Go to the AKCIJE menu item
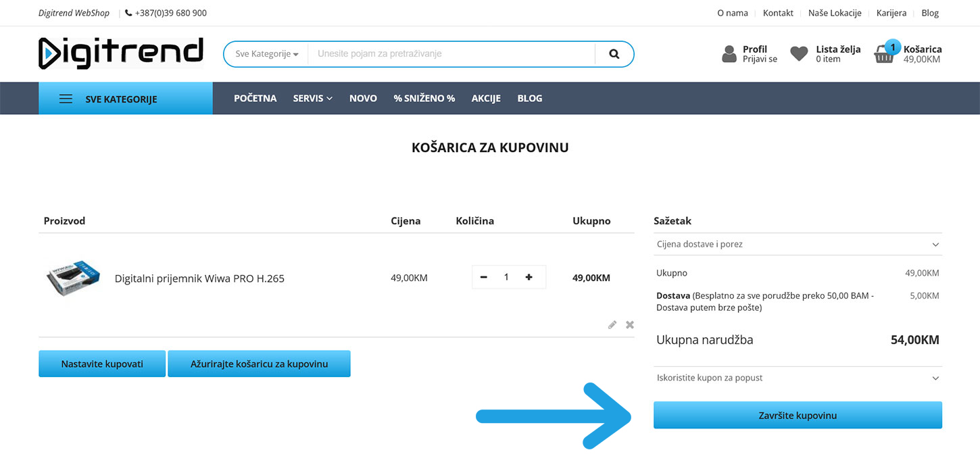 486,99
